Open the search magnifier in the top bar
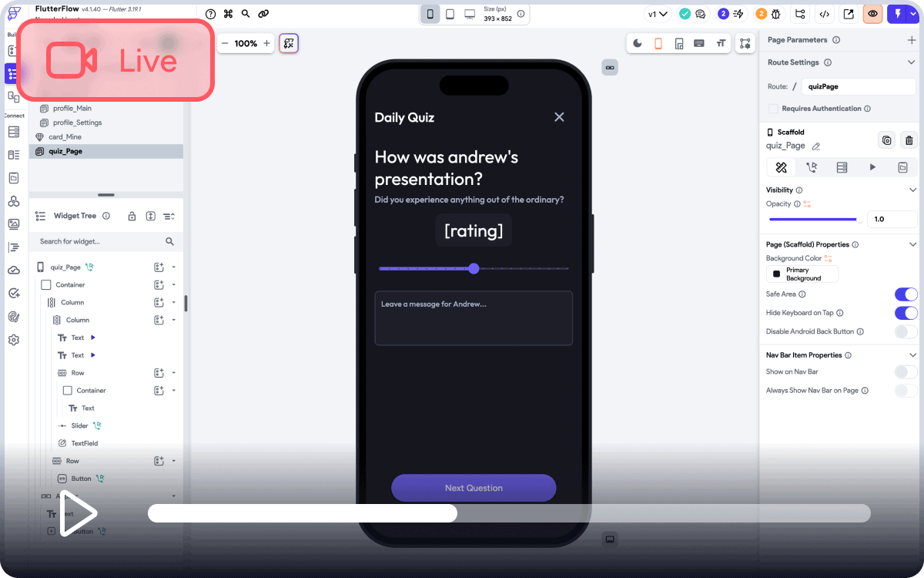 pos(245,14)
